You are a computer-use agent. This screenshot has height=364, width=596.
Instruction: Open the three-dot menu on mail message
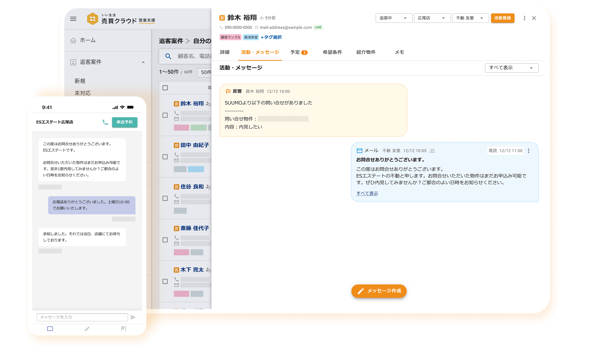(528, 151)
